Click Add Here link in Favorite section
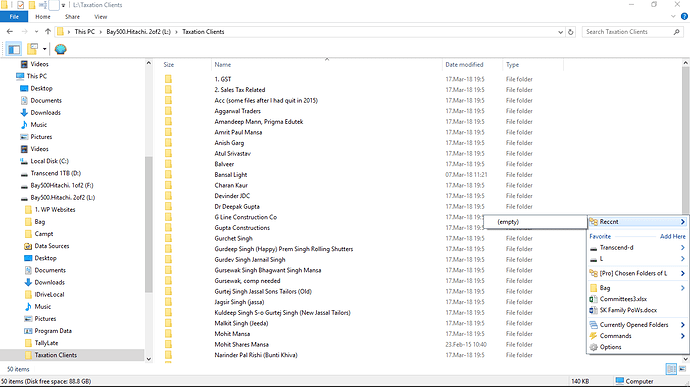The image size is (690, 387). pyautogui.click(x=672, y=236)
